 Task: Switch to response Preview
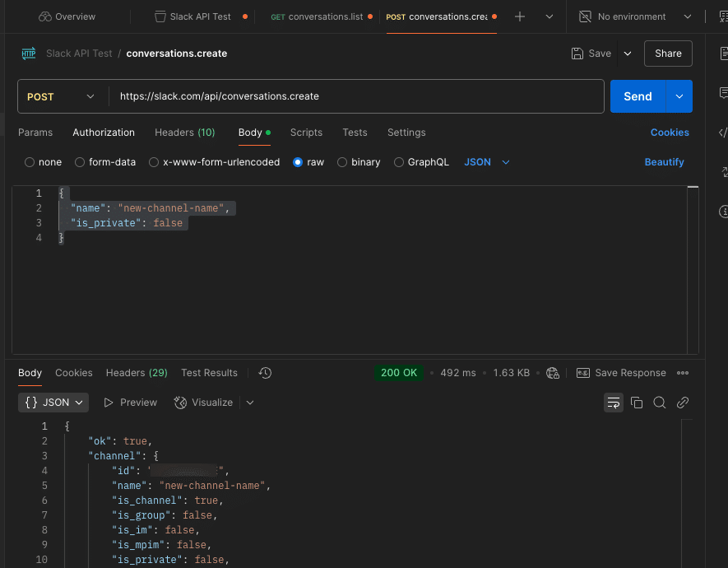click(130, 403)
